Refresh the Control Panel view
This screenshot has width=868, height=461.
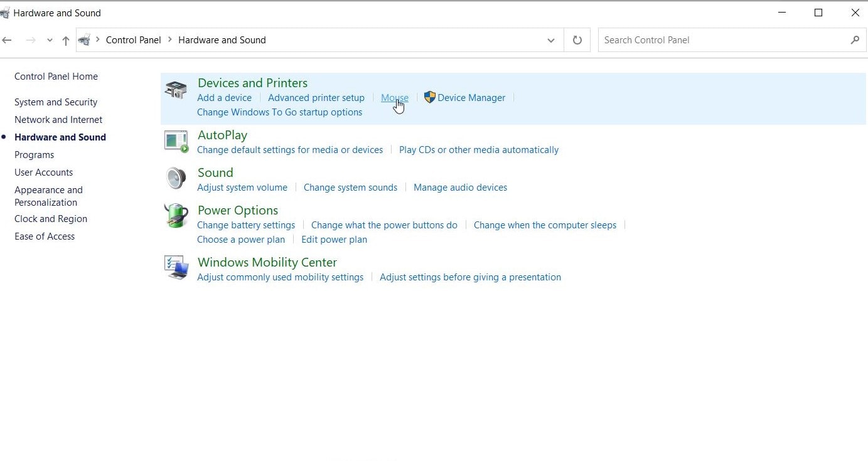[x=577, y=40]
